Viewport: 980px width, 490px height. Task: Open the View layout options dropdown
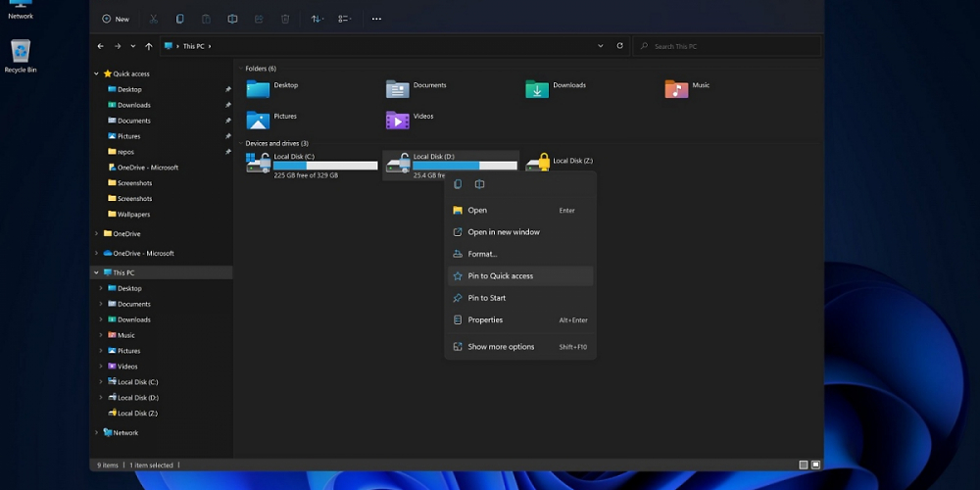(x=344, y=19)
